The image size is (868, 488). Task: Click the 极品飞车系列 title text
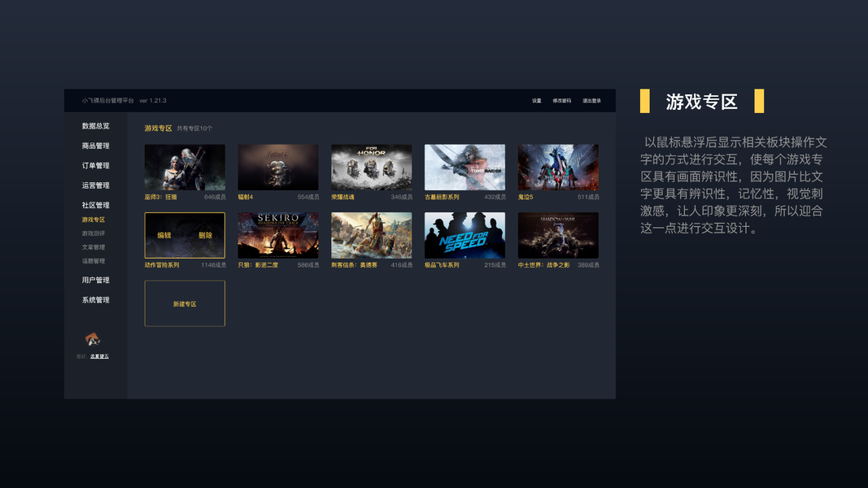(x=442, y=265)
